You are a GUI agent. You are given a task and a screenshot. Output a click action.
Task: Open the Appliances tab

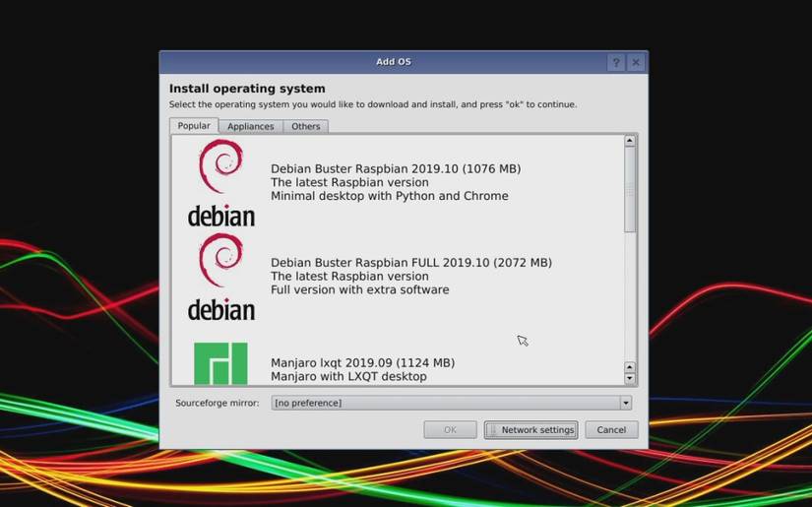point(251,126)
